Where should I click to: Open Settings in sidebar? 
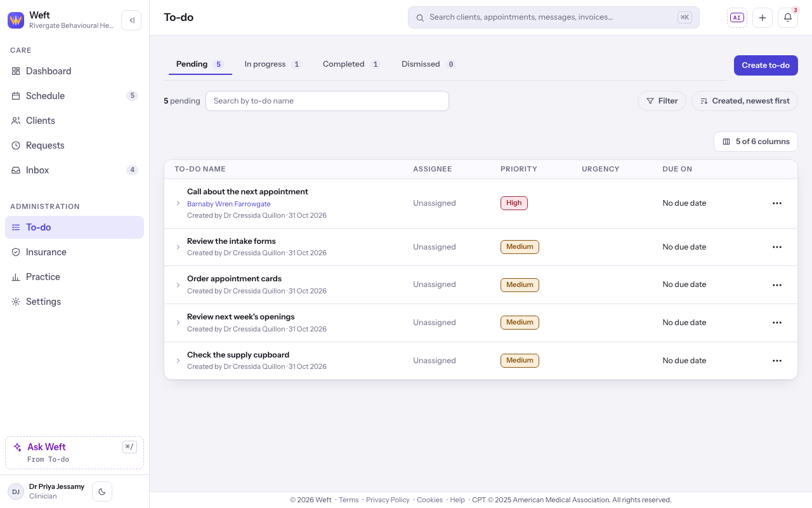[x=74, y=302]
